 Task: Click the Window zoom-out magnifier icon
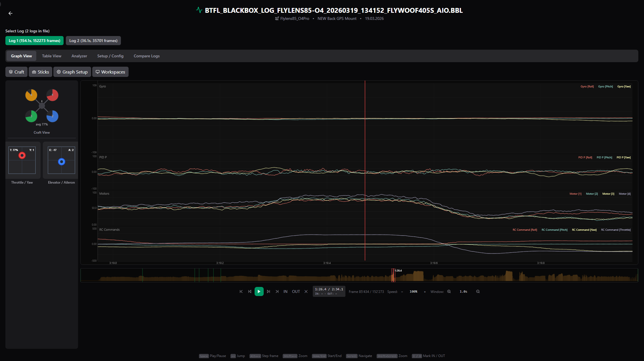[x=478, y=291]
